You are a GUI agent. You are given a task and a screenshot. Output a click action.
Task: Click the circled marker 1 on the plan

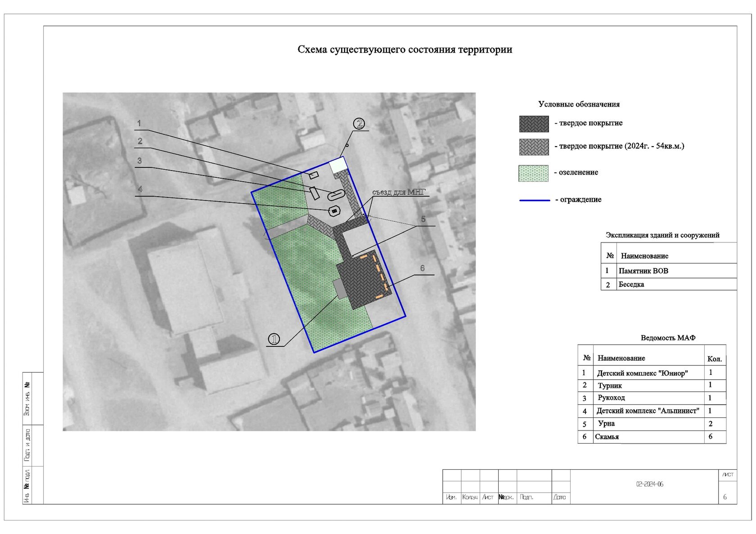click(x=274, y=340)
